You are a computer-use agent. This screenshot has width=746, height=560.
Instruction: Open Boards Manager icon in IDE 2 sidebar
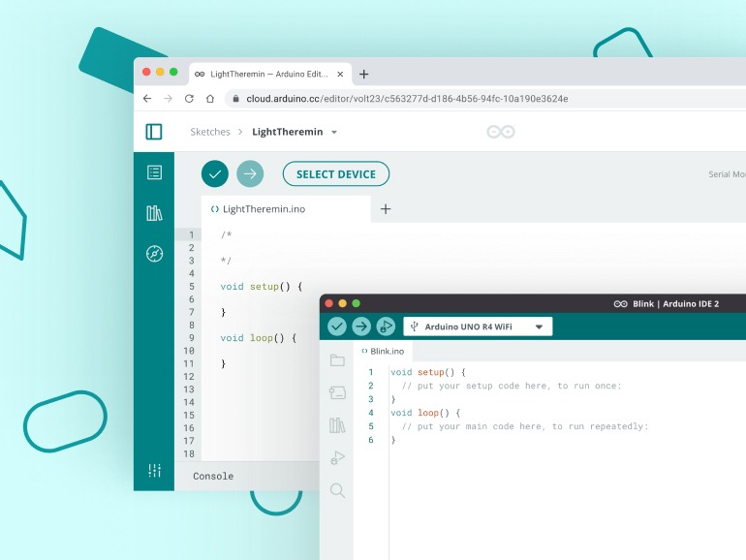click(x=337, y=392)
